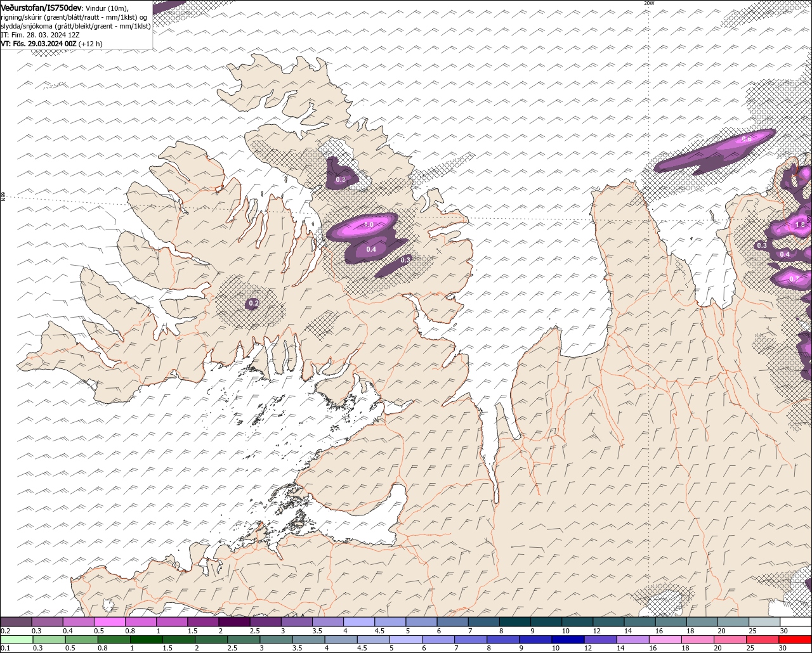Select upper legend row 25 light grey swatch
Image resolution: width=812 pixels, height=653 pixels.
coord(765,622)
